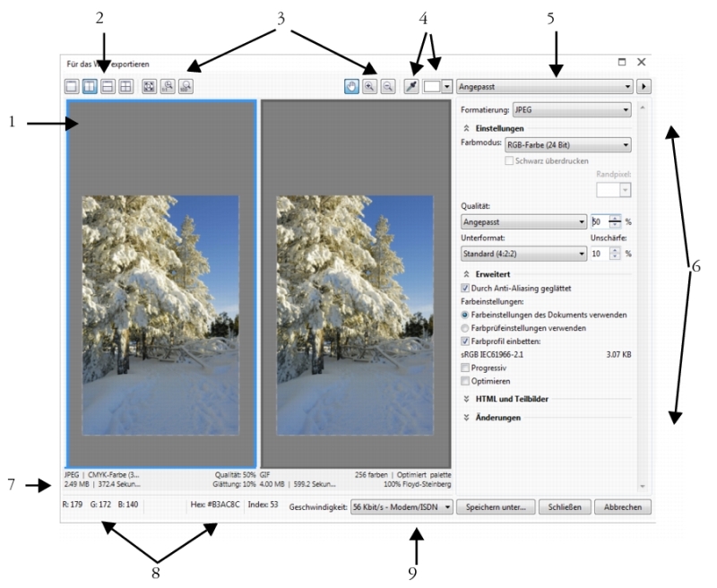The height and width of the screenshot is (588, 717).
Task: Activate the Pan hand tool
Action: [x=354, y=87]
